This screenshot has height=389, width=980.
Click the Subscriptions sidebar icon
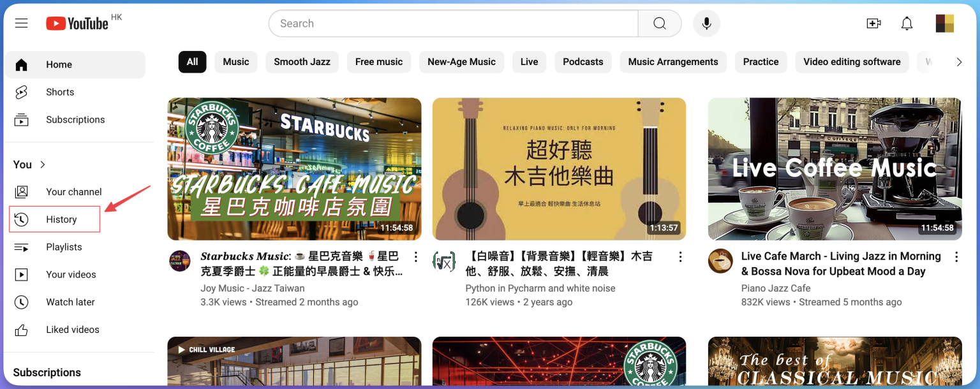click(x=21, y=119)
